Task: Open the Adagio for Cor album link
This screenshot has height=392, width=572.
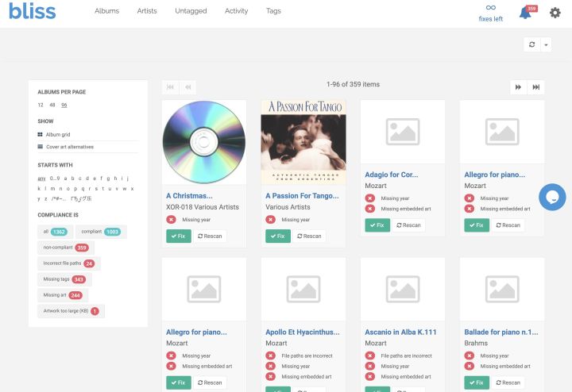Action: coord(391,175)
